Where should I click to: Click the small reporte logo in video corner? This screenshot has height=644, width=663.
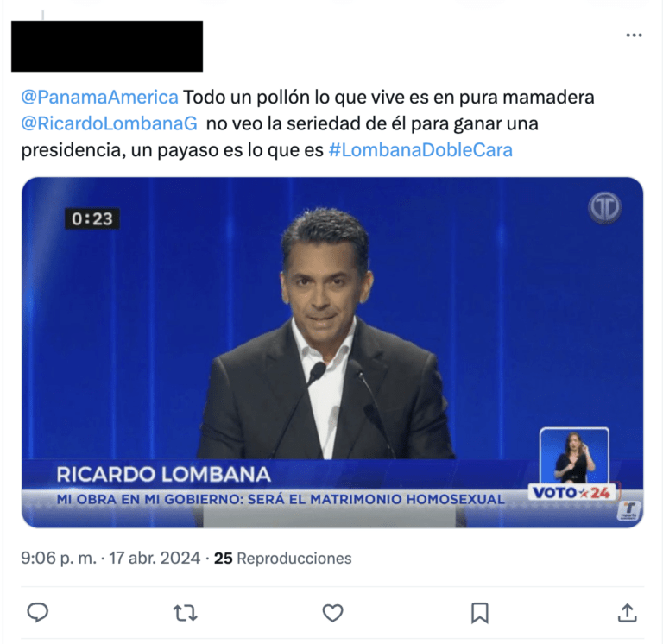[630, 511]
